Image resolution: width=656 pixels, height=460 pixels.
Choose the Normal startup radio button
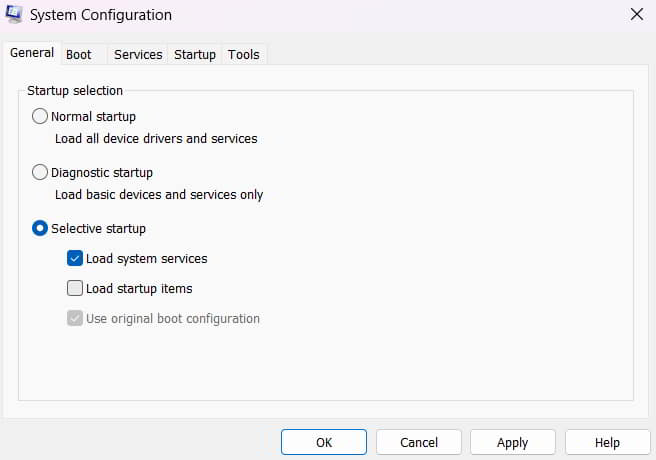click(x=40, y=116)
